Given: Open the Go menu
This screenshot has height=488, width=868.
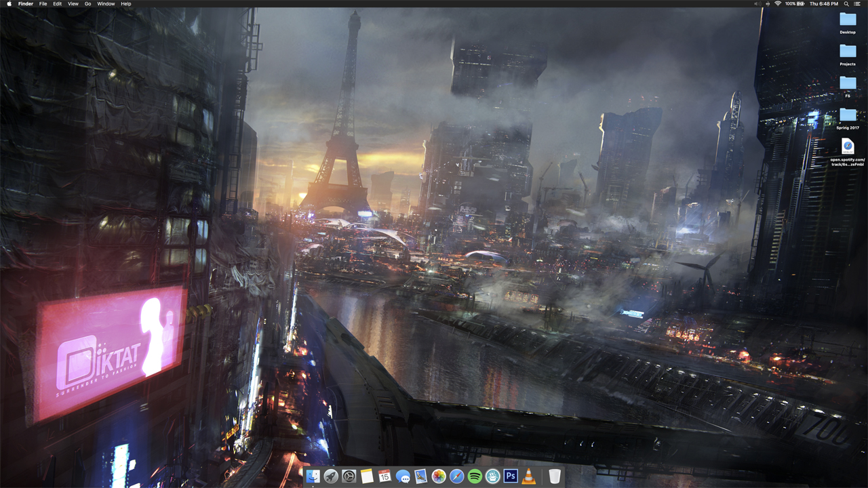Looking at the screenshot, I should click(87, 3).
